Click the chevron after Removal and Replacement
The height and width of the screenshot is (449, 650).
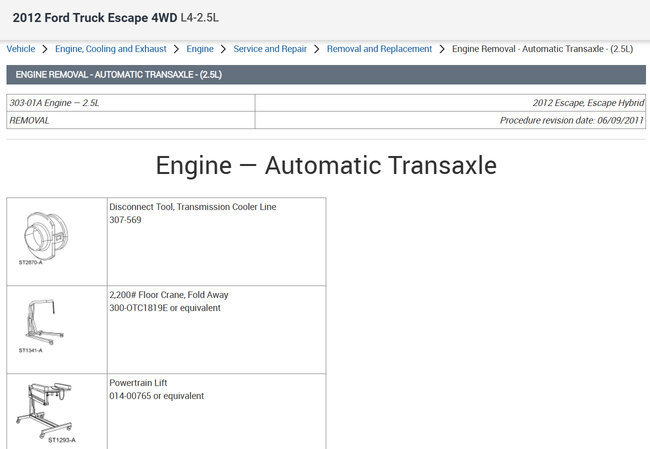click(442, 49)
